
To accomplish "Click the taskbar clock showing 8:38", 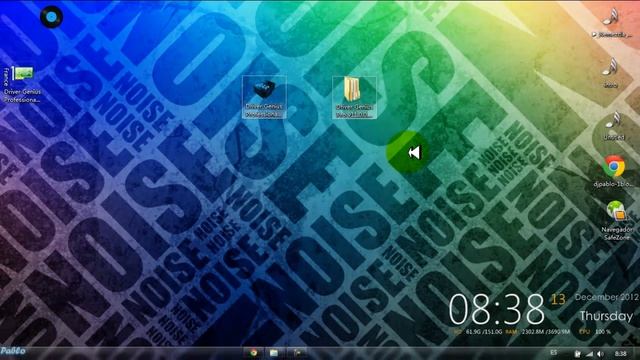I will (x=620, y=353).
